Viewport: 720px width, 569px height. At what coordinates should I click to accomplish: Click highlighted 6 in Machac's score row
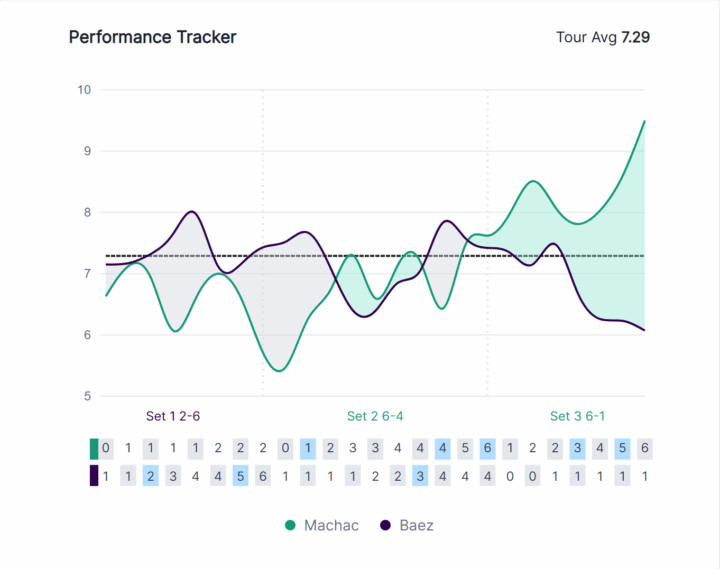click(487, 448)
